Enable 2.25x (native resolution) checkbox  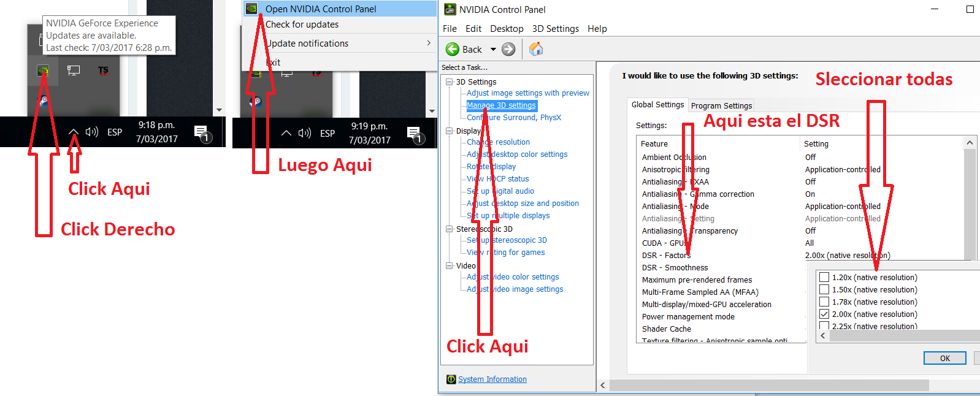(824, 326)
